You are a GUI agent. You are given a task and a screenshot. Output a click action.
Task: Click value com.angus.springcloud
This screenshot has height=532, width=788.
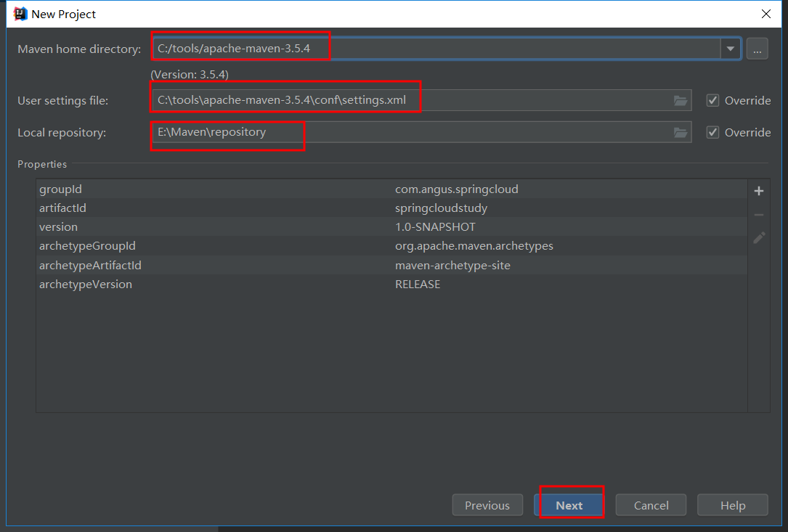[456, 189]
